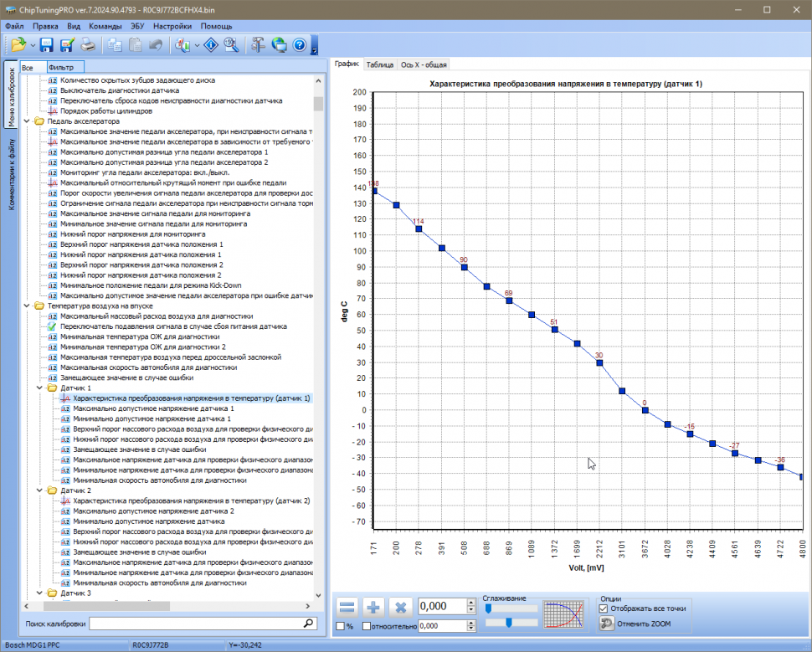Collapse the 'Педаль акселератора' folder
812x652 pixels.
point(28,121)
